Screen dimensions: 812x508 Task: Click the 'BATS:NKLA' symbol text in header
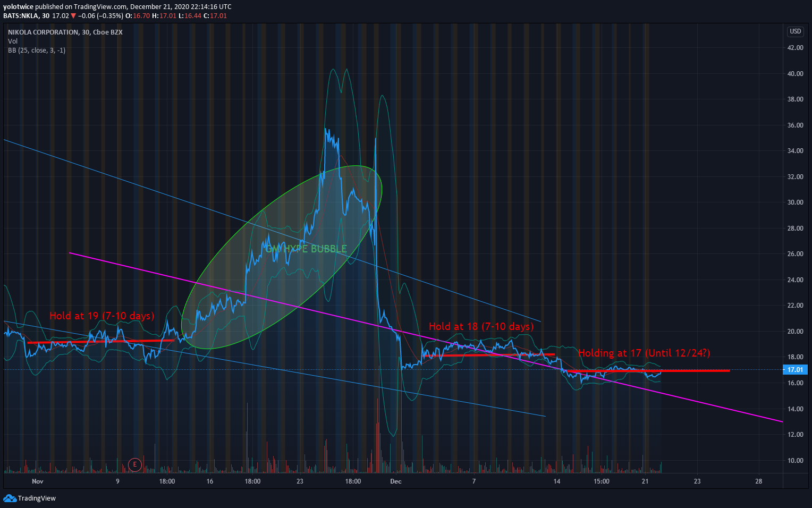pos(21,16)
